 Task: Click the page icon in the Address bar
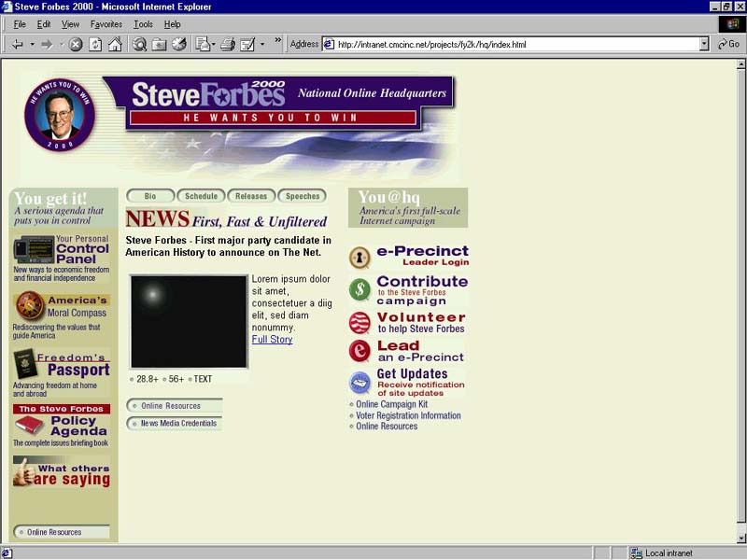click(329, 44)
